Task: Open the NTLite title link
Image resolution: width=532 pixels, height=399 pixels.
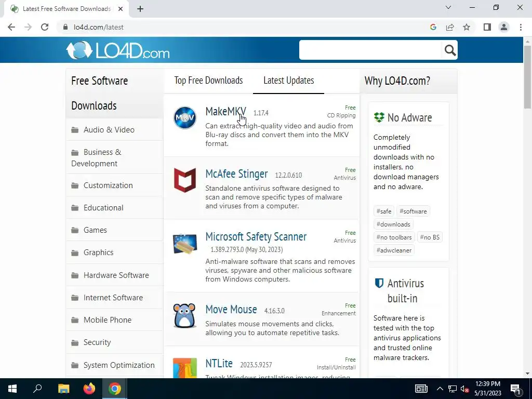Action: [x=219, y=363]
